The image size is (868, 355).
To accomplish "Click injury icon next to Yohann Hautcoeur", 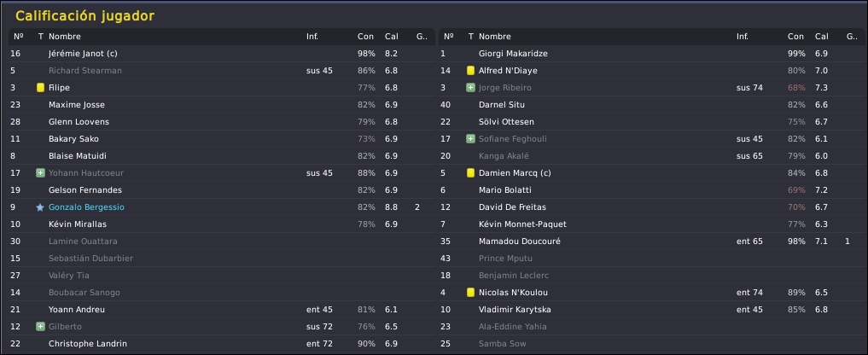I will coord(40,172).
